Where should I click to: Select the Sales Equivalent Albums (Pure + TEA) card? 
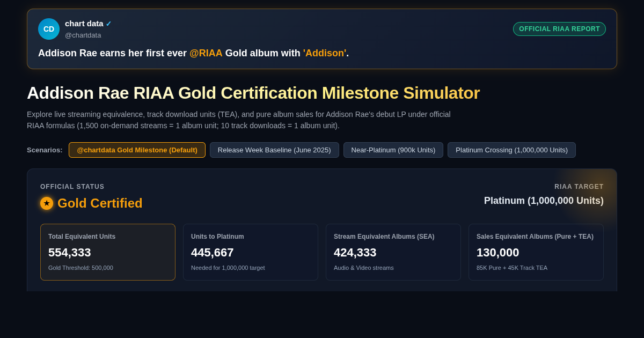536,252
